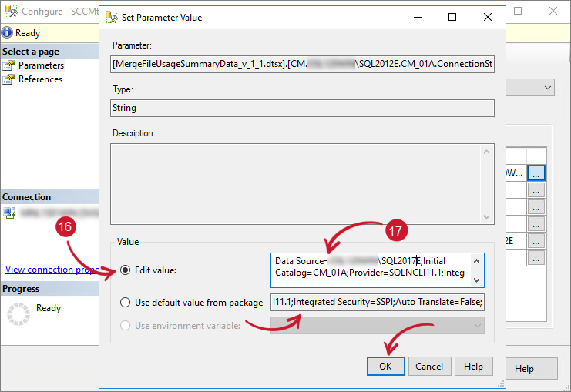The image size is (571, 392).
Task: Click Configure window title icon
Action: (x=12, y=12)
